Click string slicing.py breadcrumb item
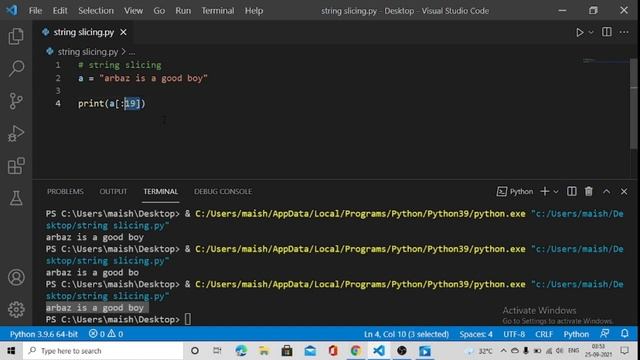Image resolution: width=640 pixels, height=360 pixels. pos(87,52)
